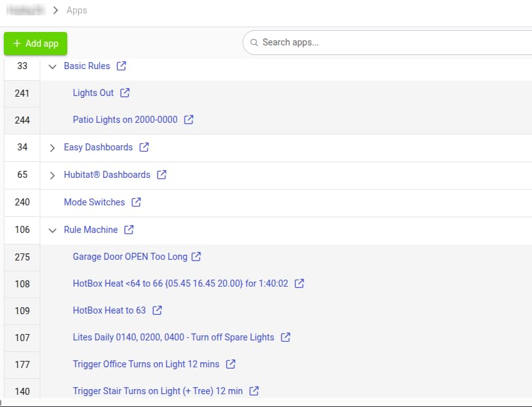Collapse the Basic Rules group

(52, 67)
